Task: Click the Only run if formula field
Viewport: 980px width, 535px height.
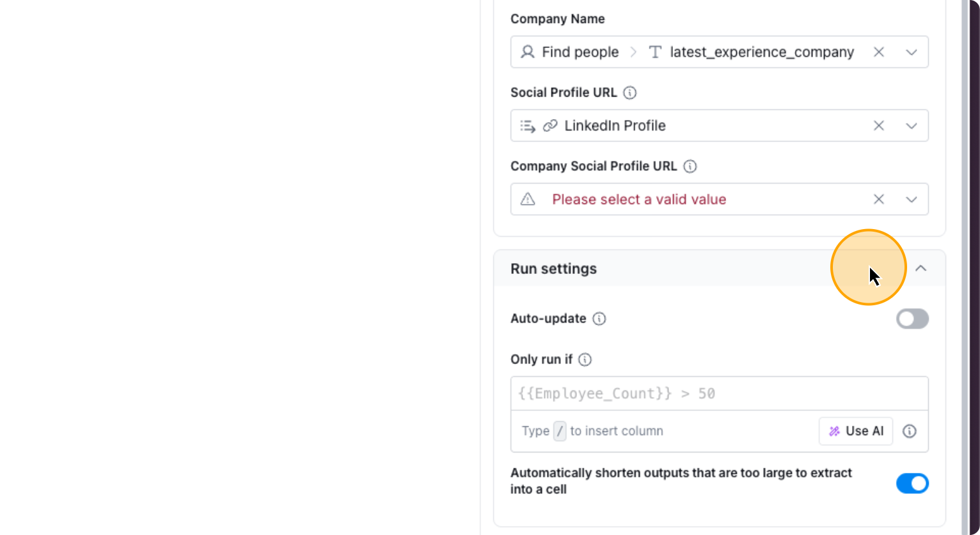Action: (719, 394)
